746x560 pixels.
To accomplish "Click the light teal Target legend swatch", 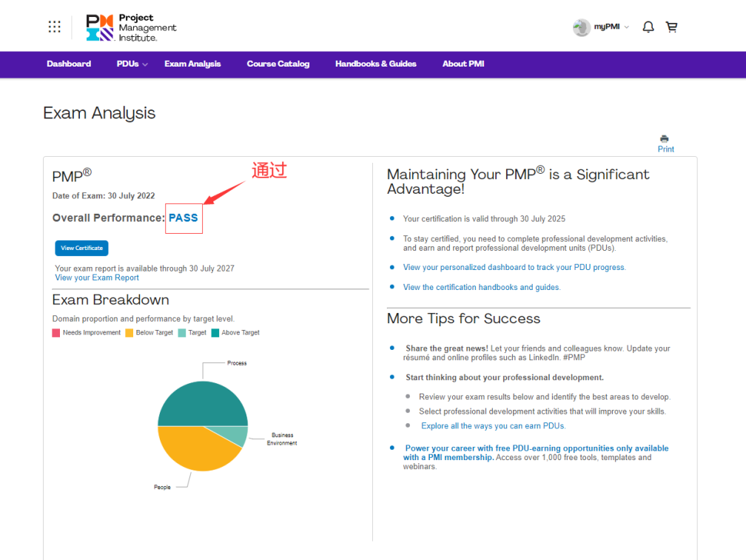I will 182,333.
